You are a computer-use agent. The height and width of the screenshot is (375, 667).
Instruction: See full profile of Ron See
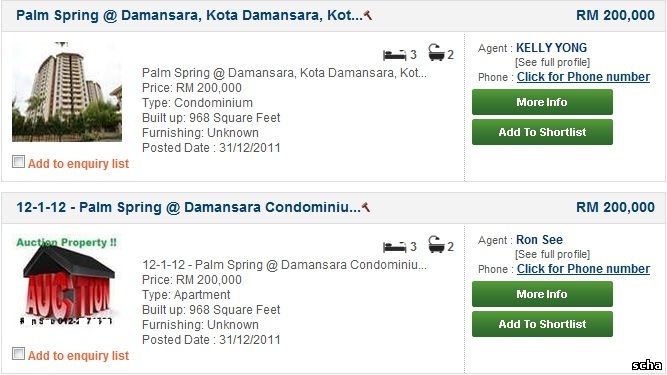click(x=552, y=254)
